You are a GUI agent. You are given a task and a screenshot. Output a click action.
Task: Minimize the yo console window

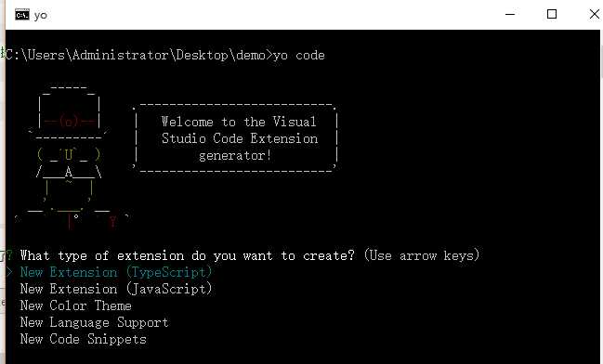click(510, 15)
